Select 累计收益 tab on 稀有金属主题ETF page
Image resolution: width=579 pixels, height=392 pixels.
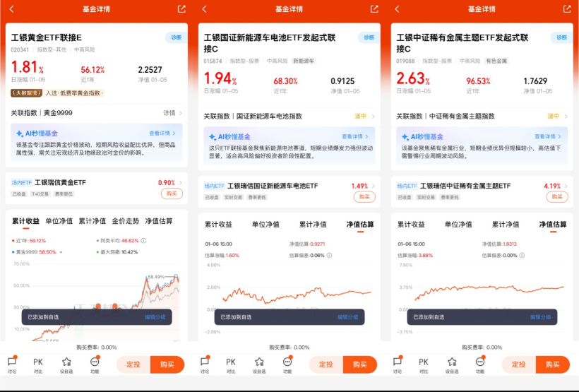click(411, 225)
